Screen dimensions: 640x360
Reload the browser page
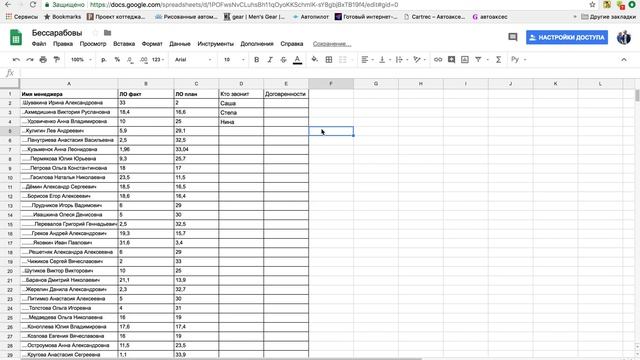(33, 4)
